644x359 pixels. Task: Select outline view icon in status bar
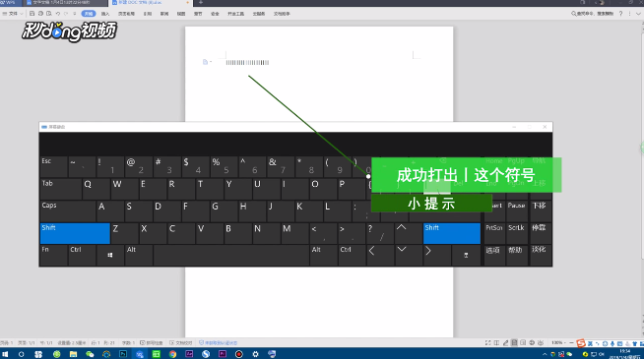[523, 342]
